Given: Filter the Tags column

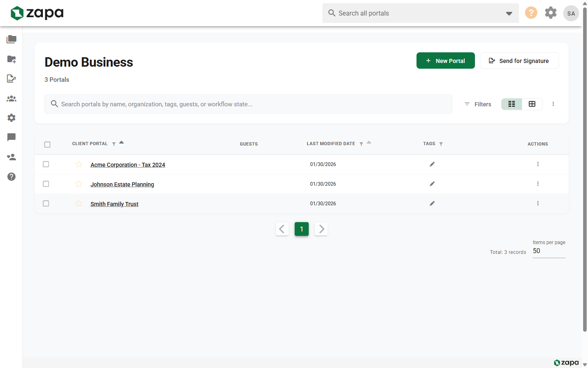Looking at the screenshot, I should pos(441,144).
